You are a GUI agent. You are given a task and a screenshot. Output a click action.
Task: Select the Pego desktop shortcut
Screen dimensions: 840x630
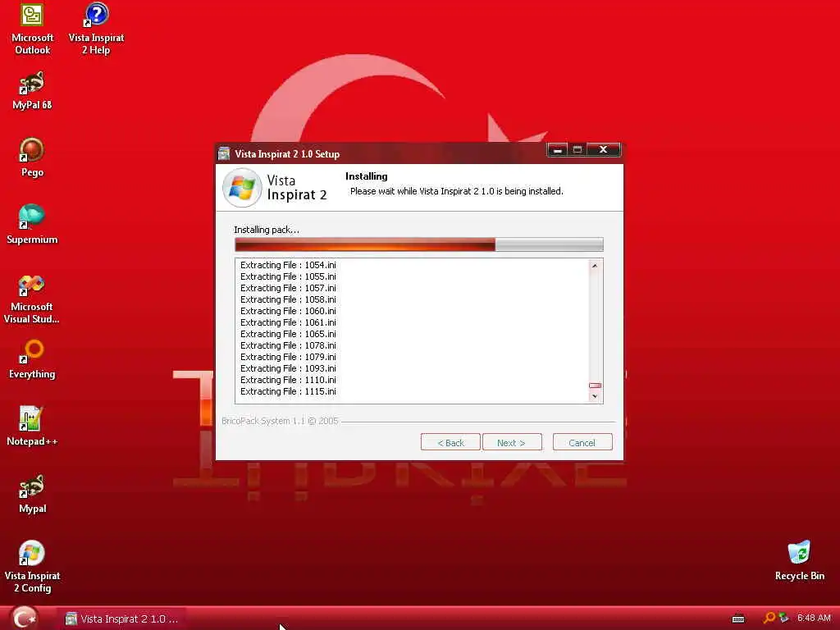click(32, 158)
